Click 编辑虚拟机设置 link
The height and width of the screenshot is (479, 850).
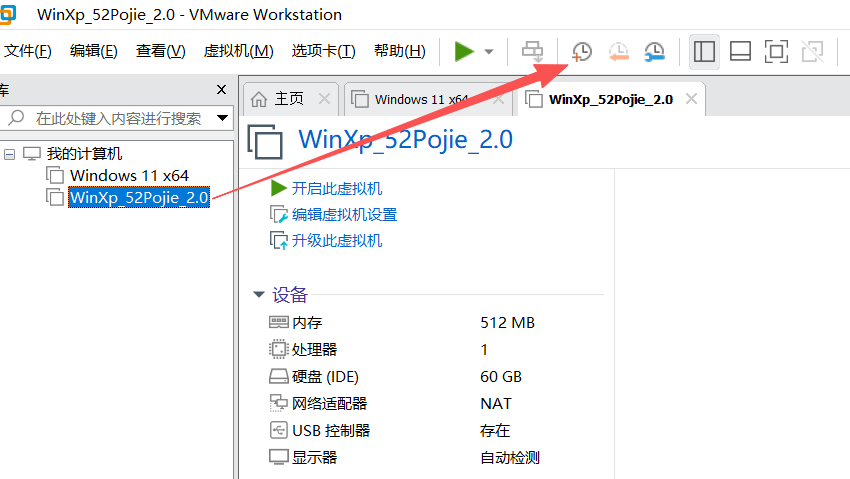click(x=344, y=215)
